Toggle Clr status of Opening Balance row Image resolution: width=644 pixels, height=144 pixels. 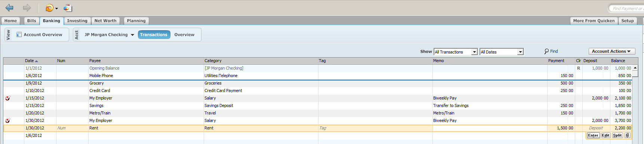(579, 68)
